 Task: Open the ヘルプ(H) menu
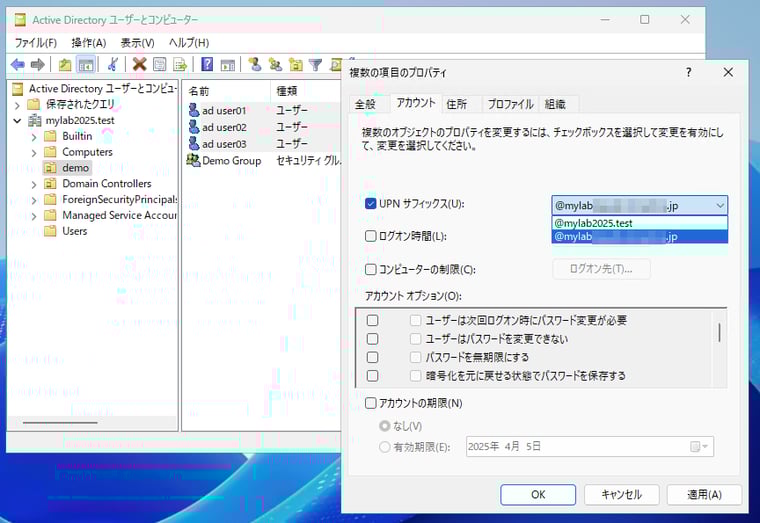[x=189, y=43]
